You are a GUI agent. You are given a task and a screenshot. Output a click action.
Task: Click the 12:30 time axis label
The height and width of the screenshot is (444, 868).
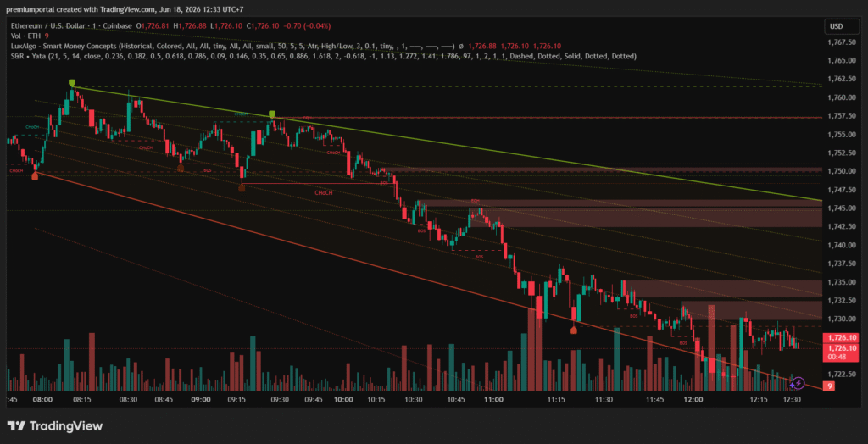click(x=793, y=399)
